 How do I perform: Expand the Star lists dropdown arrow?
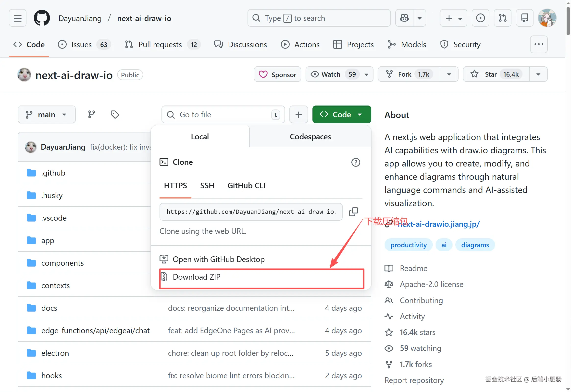tap(538, 74)
